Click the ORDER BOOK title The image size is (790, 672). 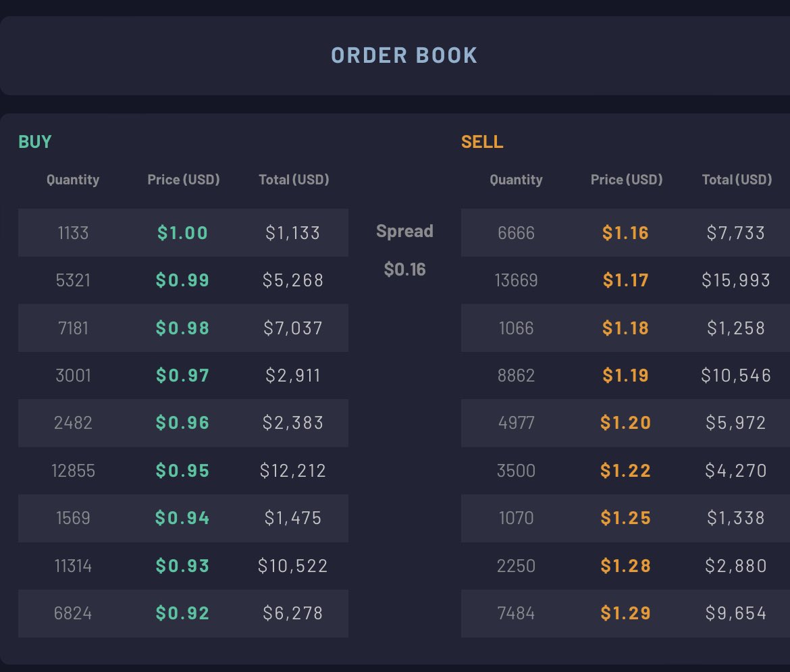tap(404, 55)
